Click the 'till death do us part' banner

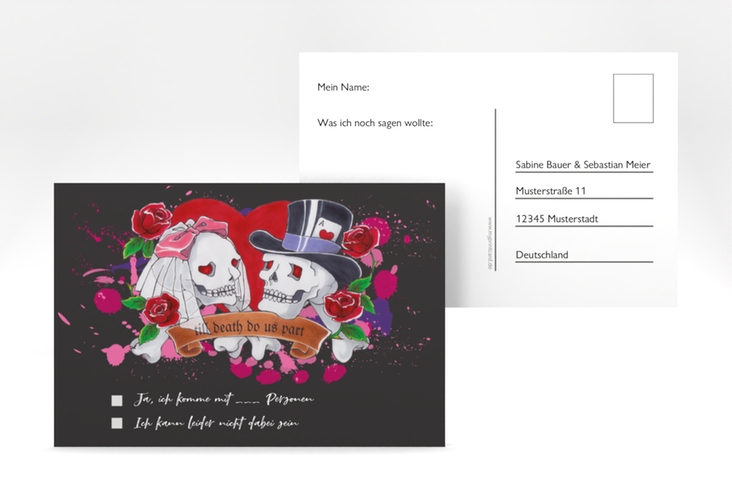click(249, 333)
